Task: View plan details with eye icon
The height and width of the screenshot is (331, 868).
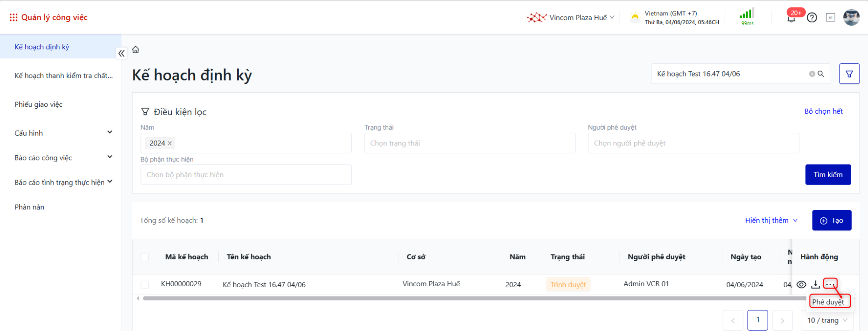Action: (x=801, y=284)
